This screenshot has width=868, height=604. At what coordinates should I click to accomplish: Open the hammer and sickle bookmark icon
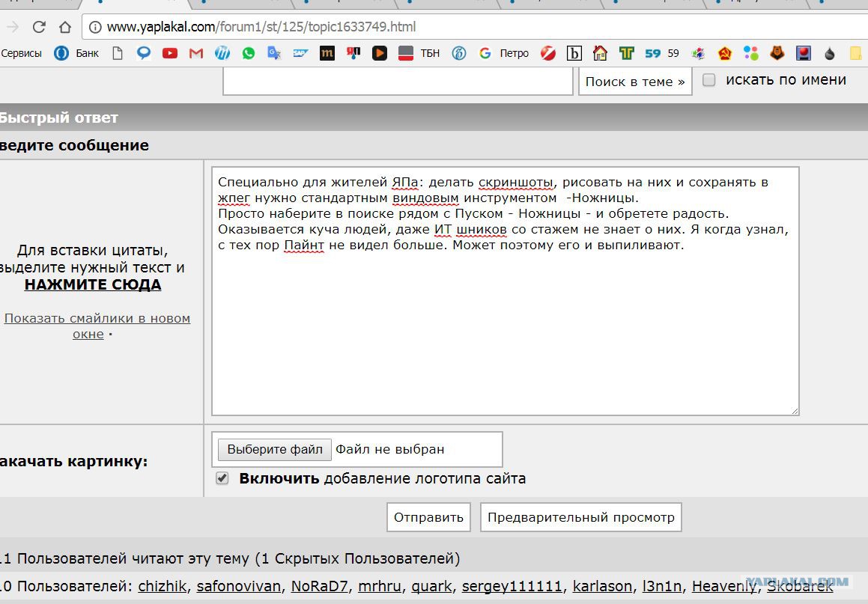coord(725,53)
